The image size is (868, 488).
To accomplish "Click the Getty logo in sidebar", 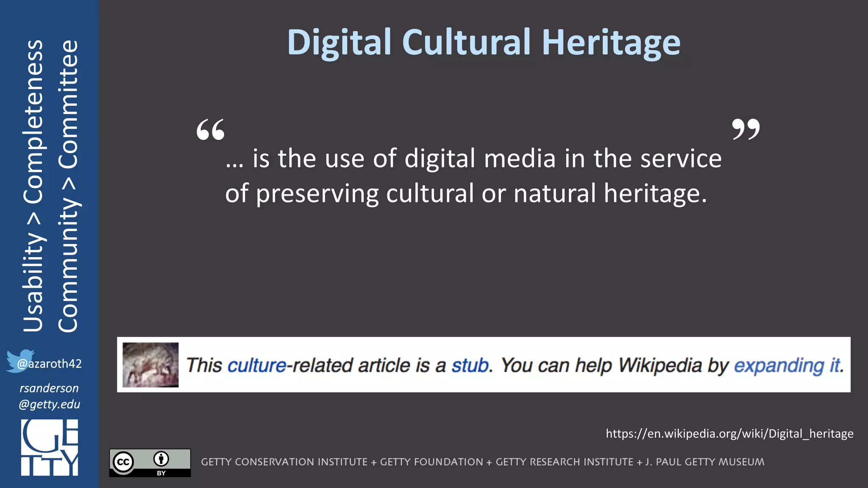I will 50,447.
